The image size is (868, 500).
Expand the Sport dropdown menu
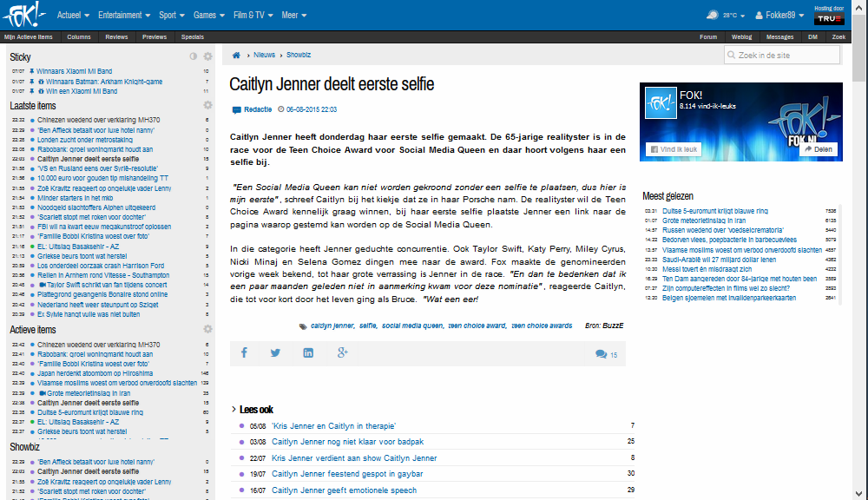pos(172,15)
